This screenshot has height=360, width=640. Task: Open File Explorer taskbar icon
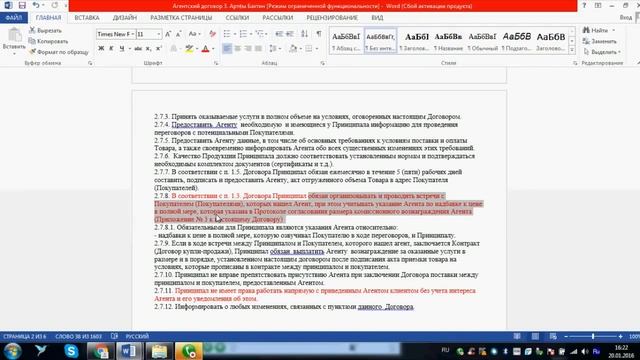(159, 351)
